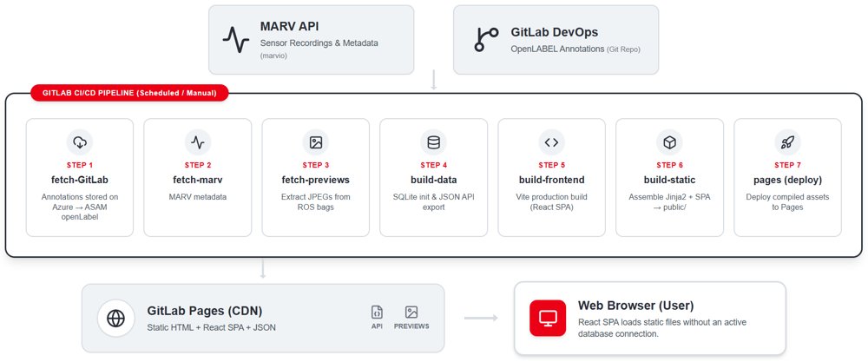Click the red monitor icon for Web Browser
This screenshot has height=362, width=868.
[548, 318]
